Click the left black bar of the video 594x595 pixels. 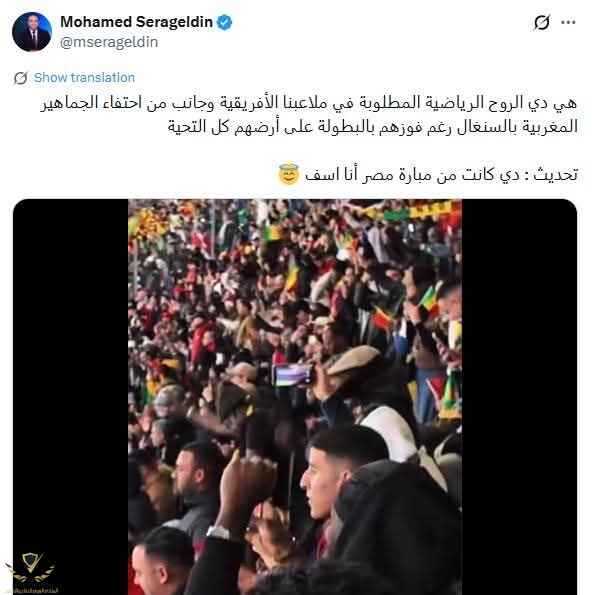tap(71, 397)
